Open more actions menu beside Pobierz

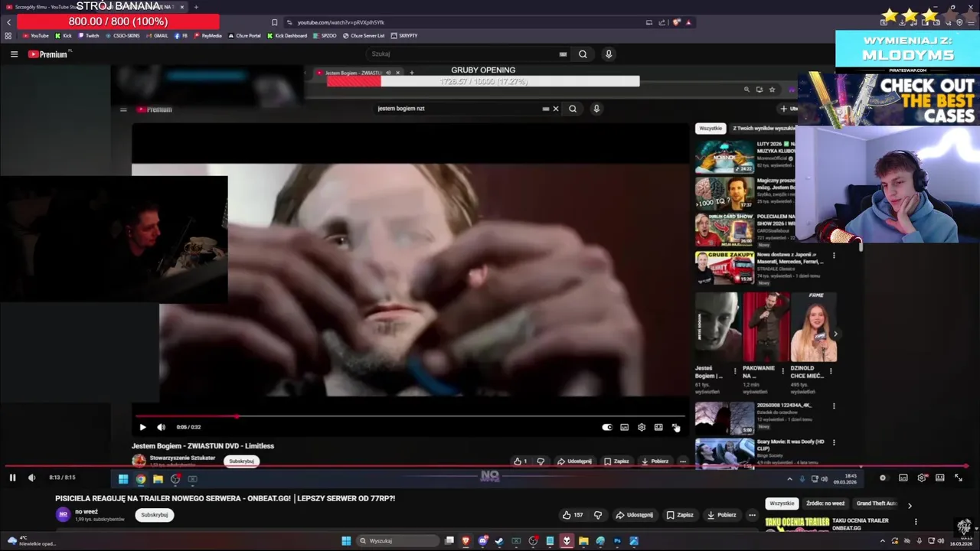click(752, 515)
